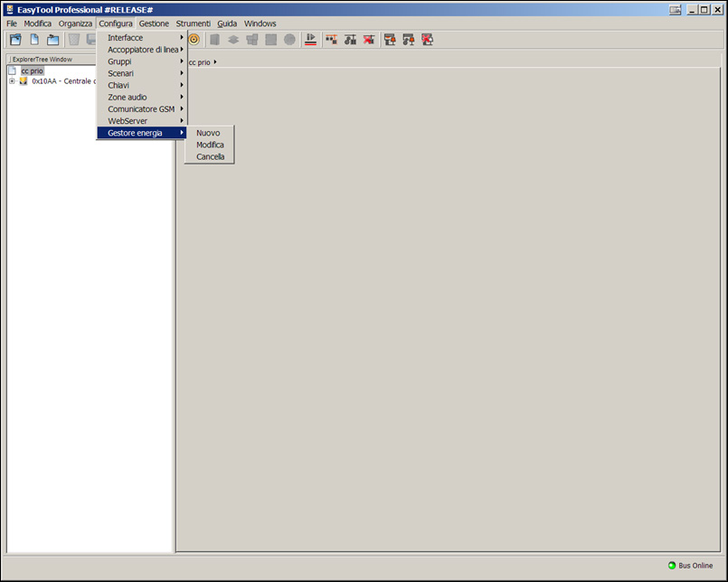The image size is (728, 582).
Task: Click the bus icon with red cross
Action: [x=369, y=40]
